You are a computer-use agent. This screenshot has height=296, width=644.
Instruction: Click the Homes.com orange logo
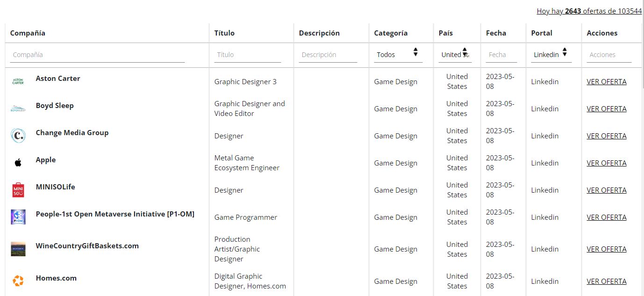tap(18, 281)
